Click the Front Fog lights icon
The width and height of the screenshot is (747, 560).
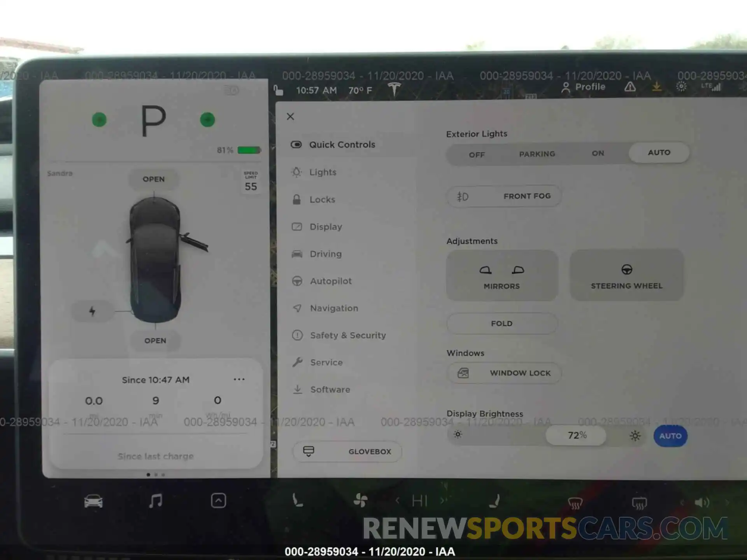[x=462, y=196]
